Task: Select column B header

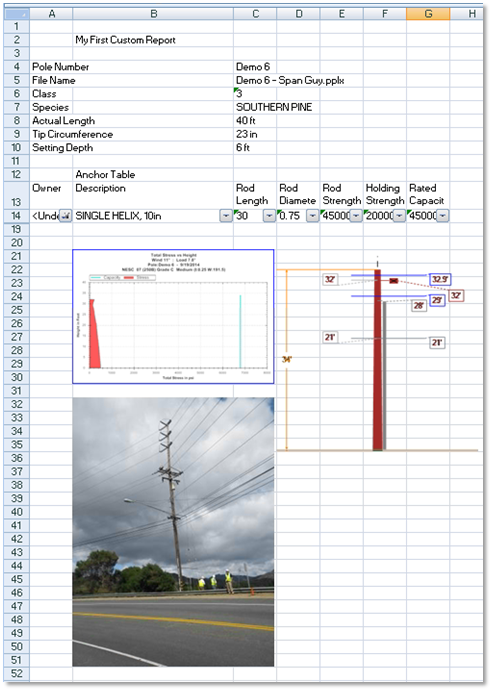Action: point(153,14)
